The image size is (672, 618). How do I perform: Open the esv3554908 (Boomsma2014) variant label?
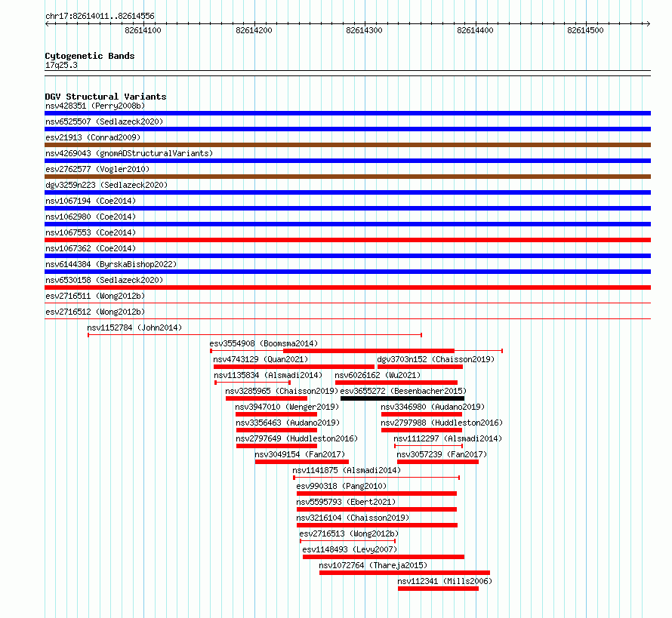click(264, 343)
